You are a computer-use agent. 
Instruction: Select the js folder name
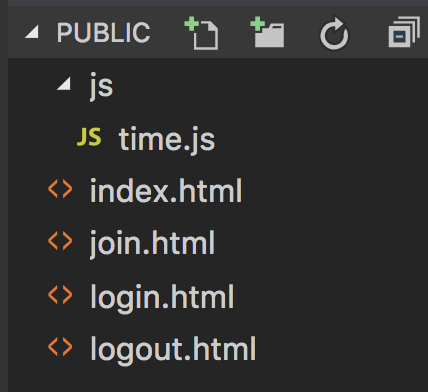[x=101, y=86]
